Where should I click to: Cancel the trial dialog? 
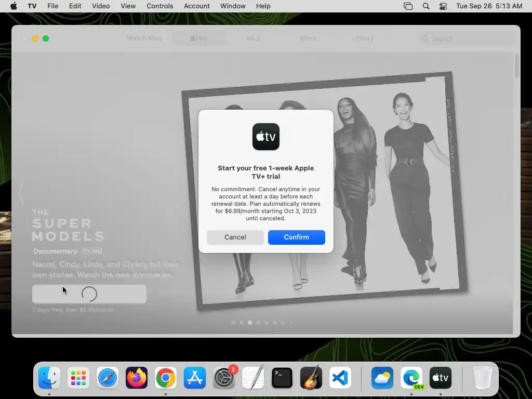(x=235, y=237)
